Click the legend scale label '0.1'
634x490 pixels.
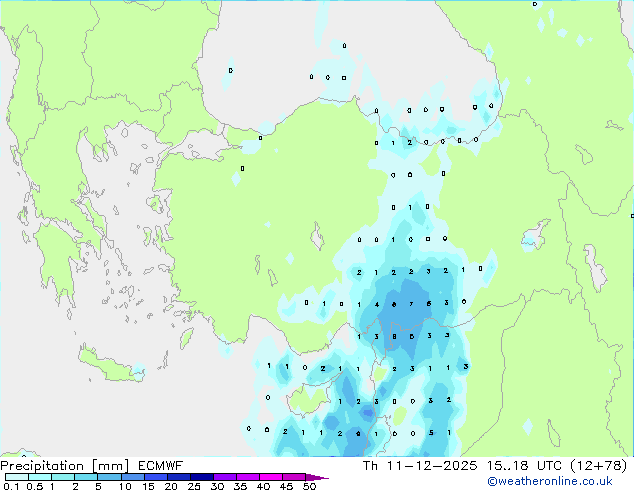coord(11,486)
